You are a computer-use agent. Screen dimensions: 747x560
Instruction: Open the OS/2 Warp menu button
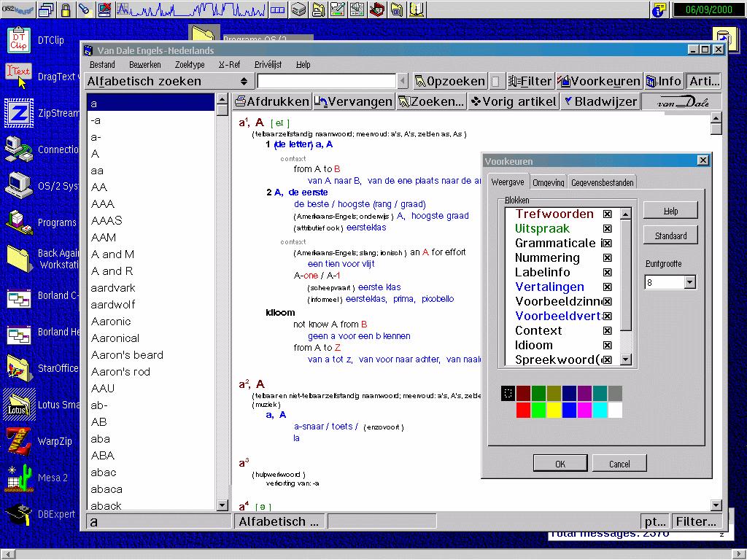18,9
